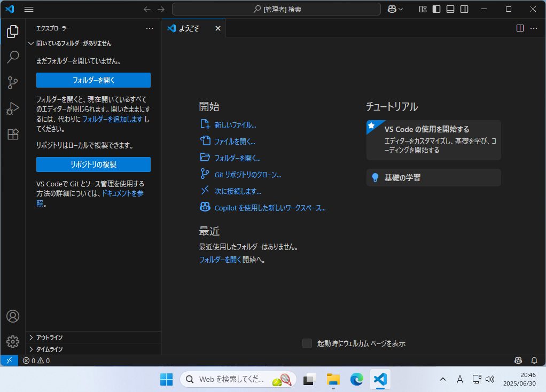Screen dimensions: 546x392
Task: Split the editor to the right
Action: click(520, 28)
